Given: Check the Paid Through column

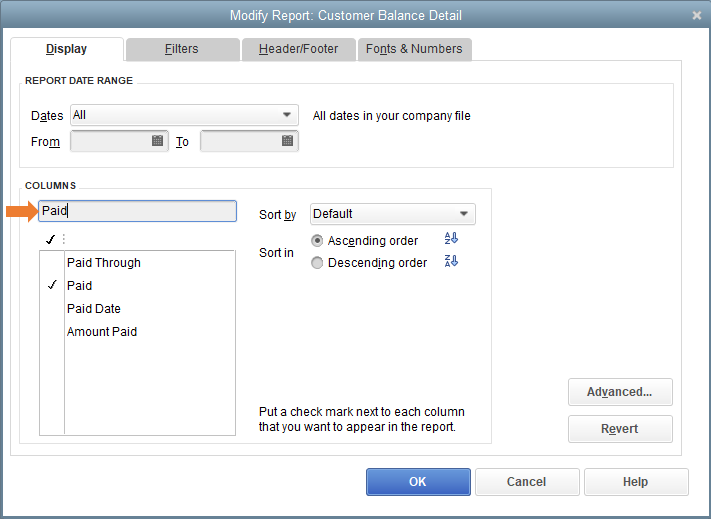Looking at the screenshot, I should pyautogui.click(x=52, y=262).
